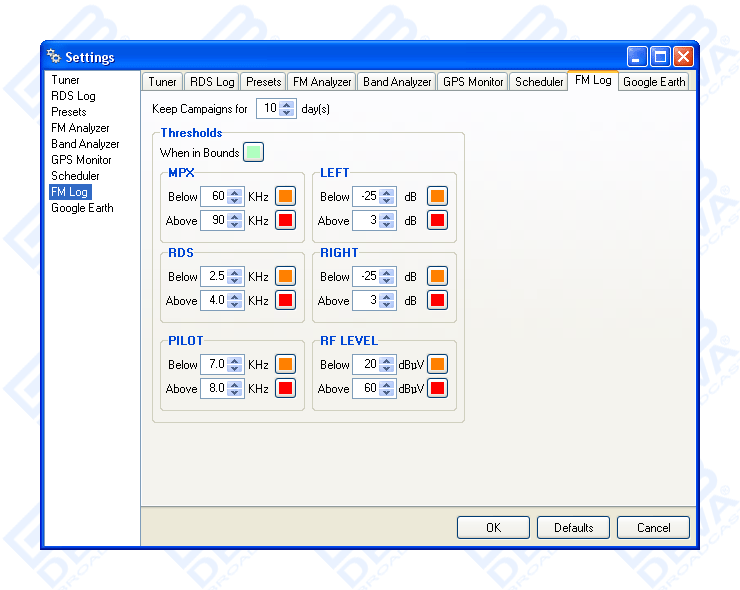Switch to the GPS Monitor tab
The image size is (740, 590).
click(x=473, y=82)
